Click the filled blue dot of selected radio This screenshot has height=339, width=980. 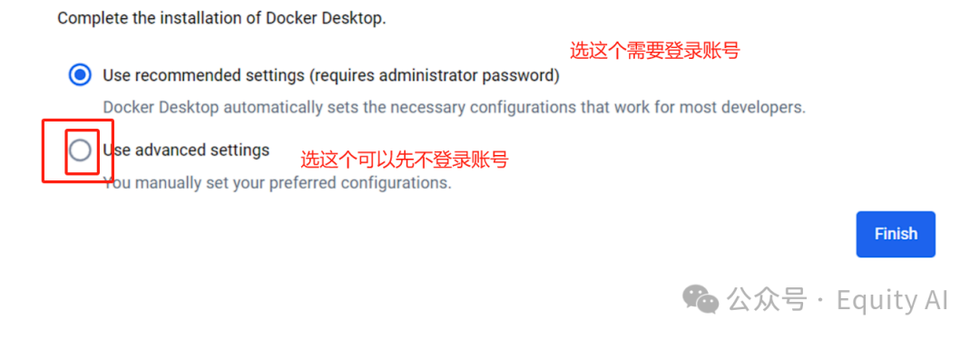point(79,75)
